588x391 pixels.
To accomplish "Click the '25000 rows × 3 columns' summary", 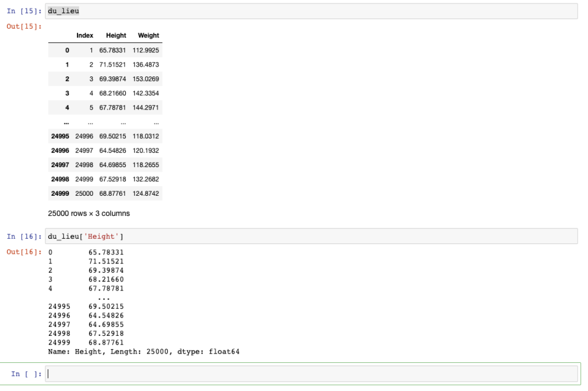I will (x=89, y=214).
